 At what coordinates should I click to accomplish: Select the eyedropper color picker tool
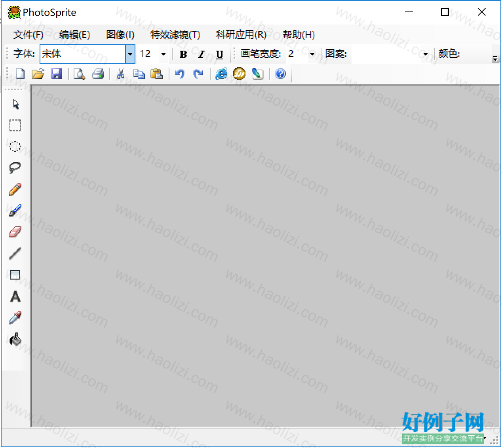15,318
